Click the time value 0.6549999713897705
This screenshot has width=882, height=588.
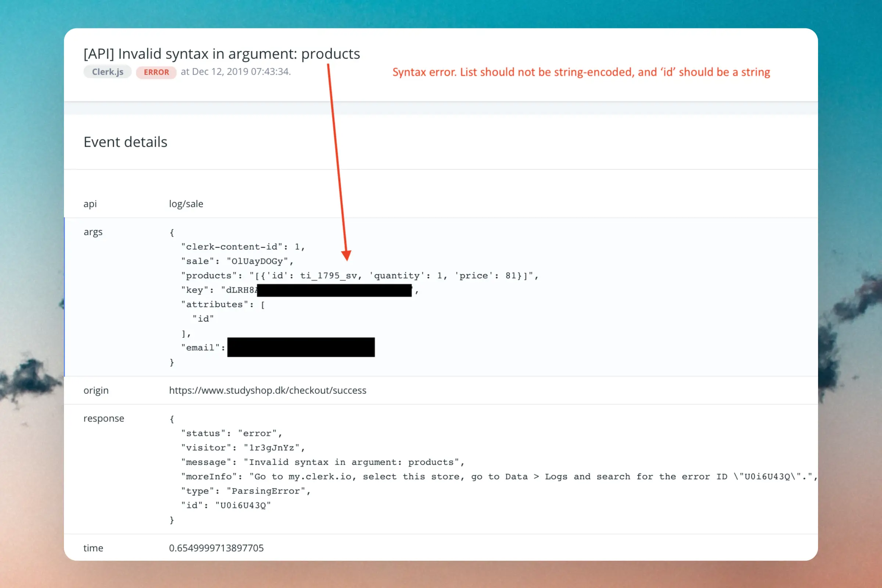216,548
